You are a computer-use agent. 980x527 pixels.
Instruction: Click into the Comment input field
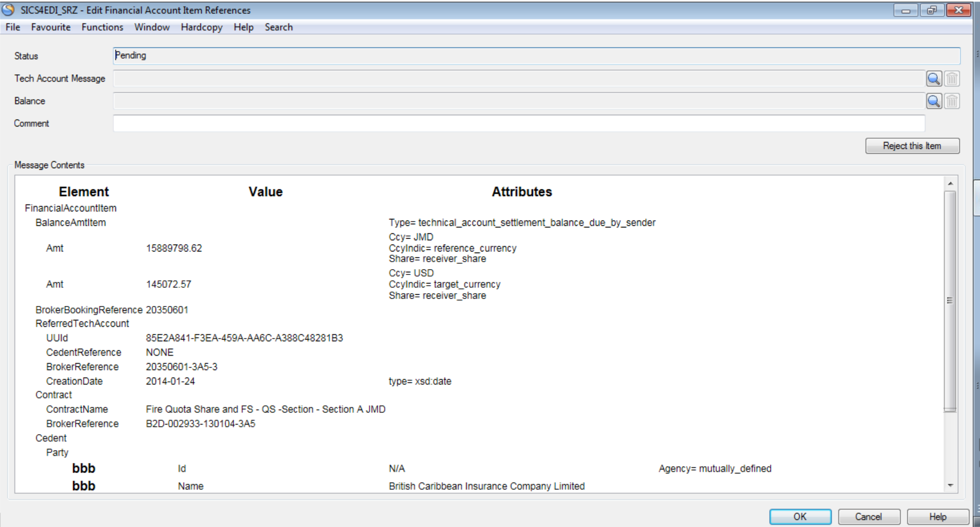(518, 123)
